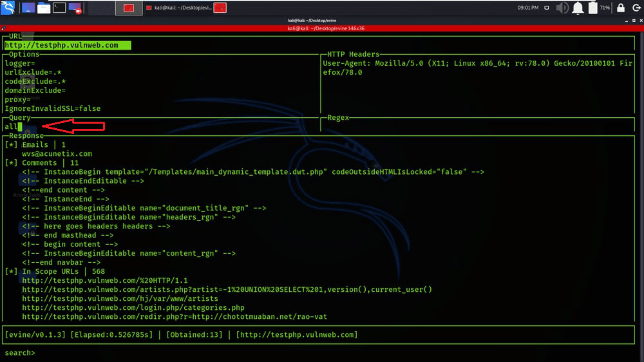Click the here goes headers headers comment
The width and height of the screenshot is (644, 362).
click(96, 226)
